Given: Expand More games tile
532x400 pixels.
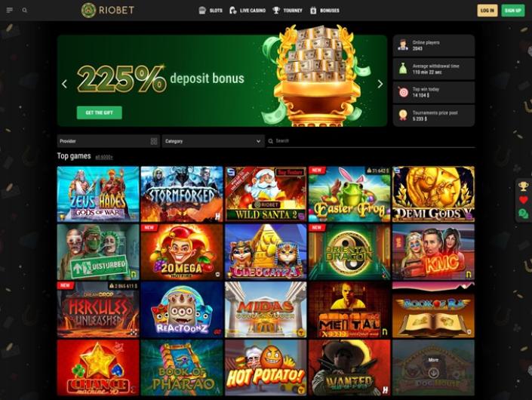Looking at the screenshot, I should [433, 368].
